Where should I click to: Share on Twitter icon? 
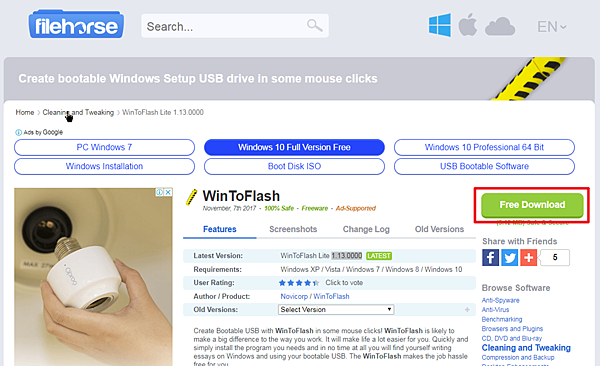pyautogui.click(x=509, y=257)
